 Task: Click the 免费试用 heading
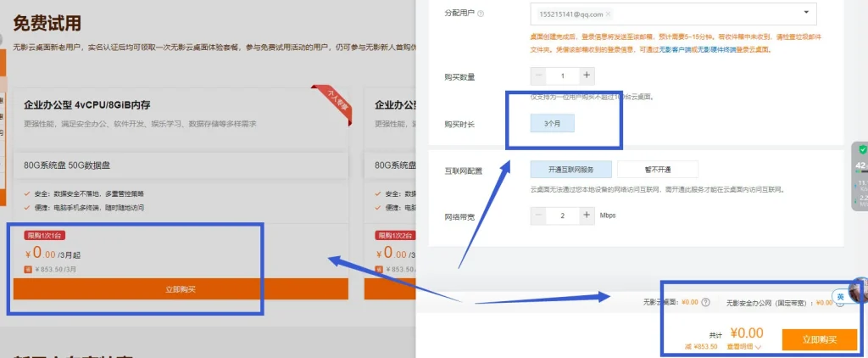click(x=47, y=23)
